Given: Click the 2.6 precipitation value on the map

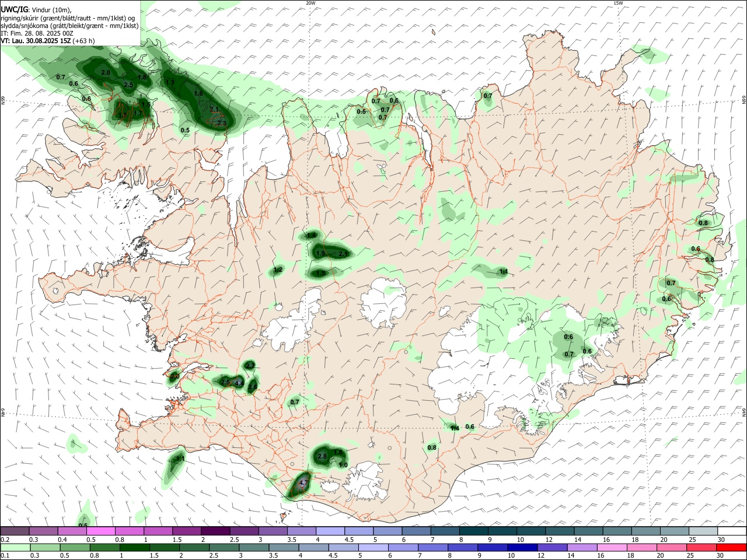Looking at the screenshot, I should click(x=252, y=386).
